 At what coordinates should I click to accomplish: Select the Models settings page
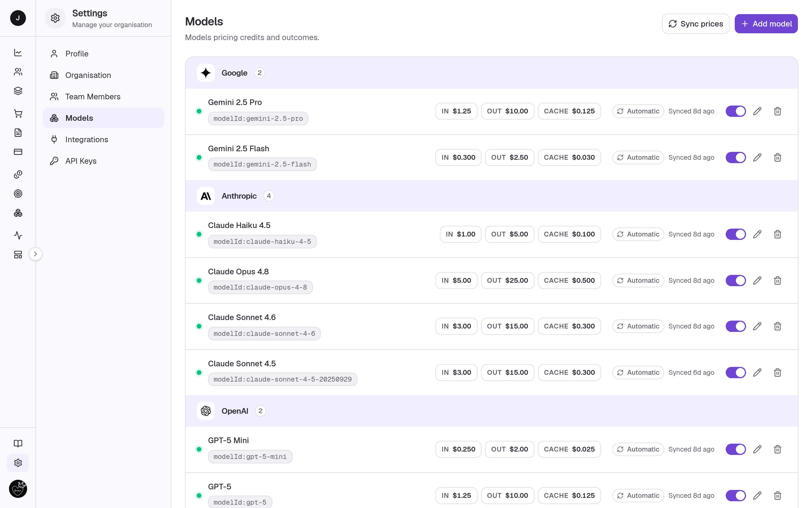(x=103, y=118)
